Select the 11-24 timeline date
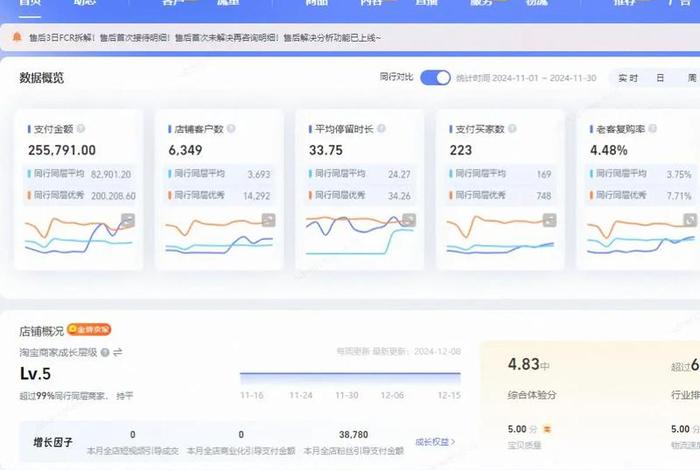Screen dimensions: 700x470 click(301, 395)
